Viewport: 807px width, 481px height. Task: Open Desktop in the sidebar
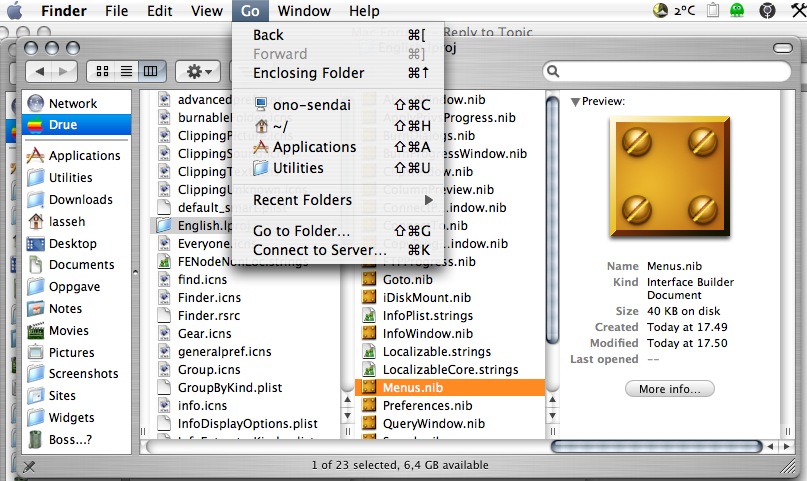[76, 243]
